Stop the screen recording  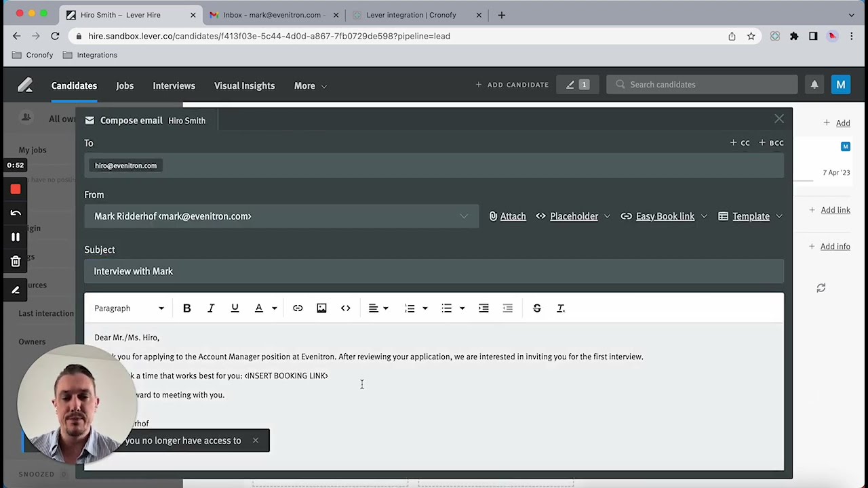[16, 190]
